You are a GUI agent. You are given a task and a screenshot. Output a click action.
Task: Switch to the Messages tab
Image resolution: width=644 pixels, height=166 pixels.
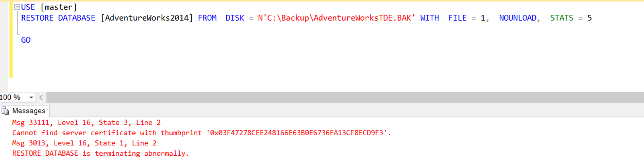click(x=25, y=111)
